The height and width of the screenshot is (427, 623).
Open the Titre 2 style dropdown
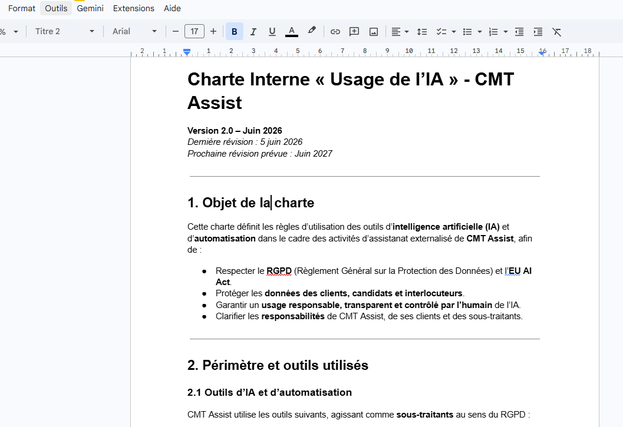(64, 31)
